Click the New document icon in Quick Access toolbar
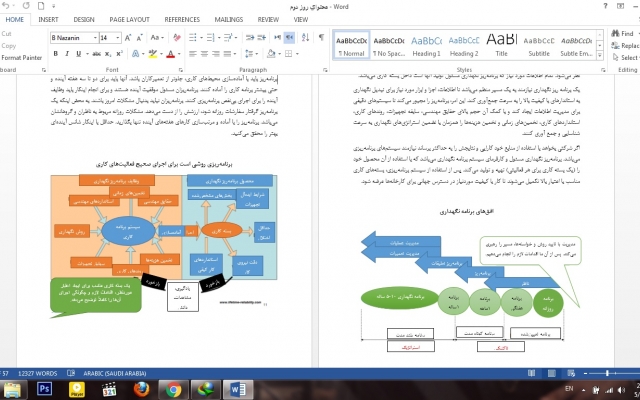The width and height of the screenshot is (640, 400). [41, 6]
